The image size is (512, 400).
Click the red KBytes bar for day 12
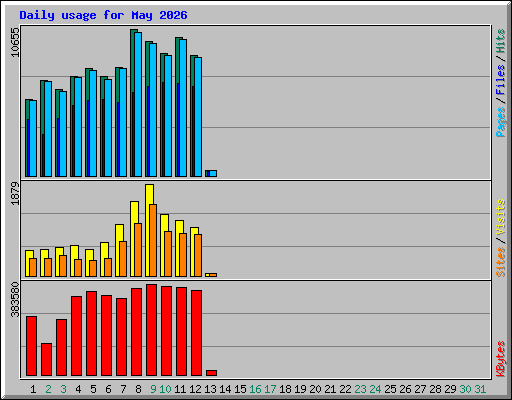196,333
